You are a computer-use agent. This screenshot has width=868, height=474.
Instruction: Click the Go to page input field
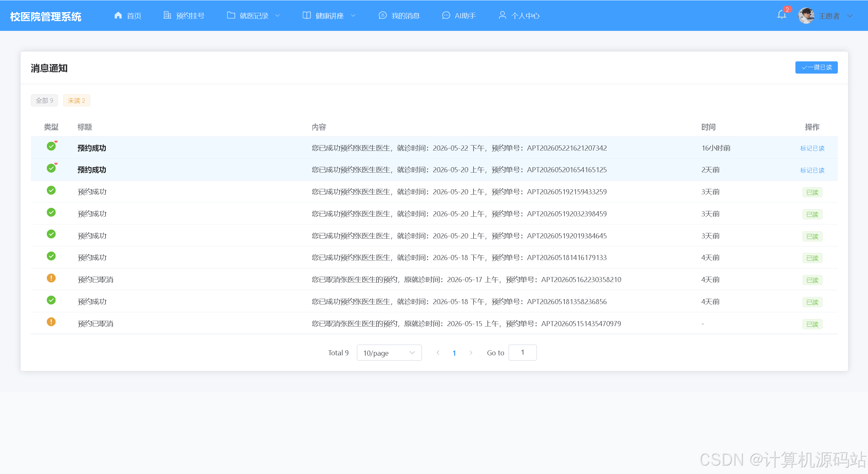(x=522, y=353)
